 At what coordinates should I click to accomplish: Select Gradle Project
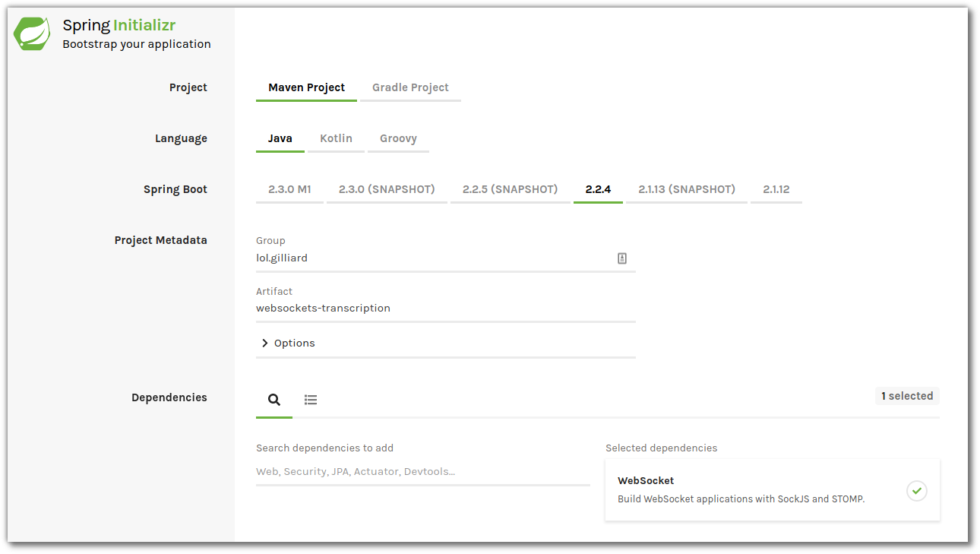[x=410, y=87]
